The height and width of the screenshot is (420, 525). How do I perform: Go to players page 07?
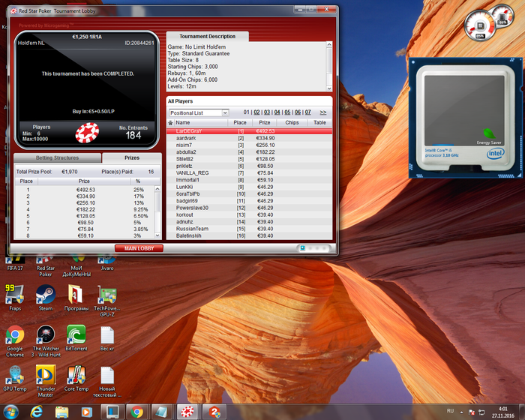307,112
